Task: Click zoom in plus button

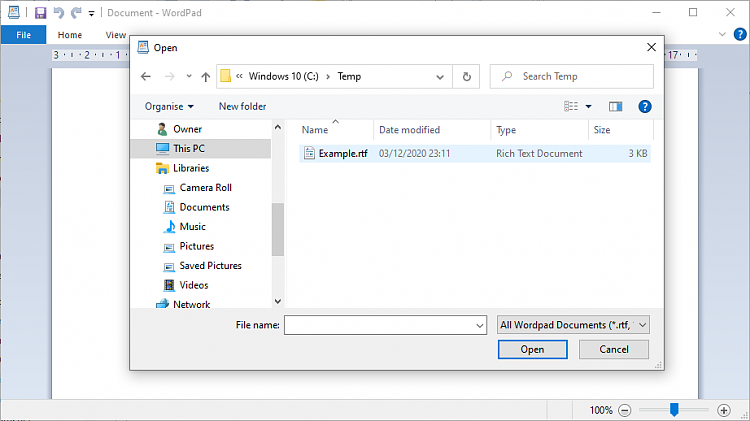Action: tap(724, 410)
